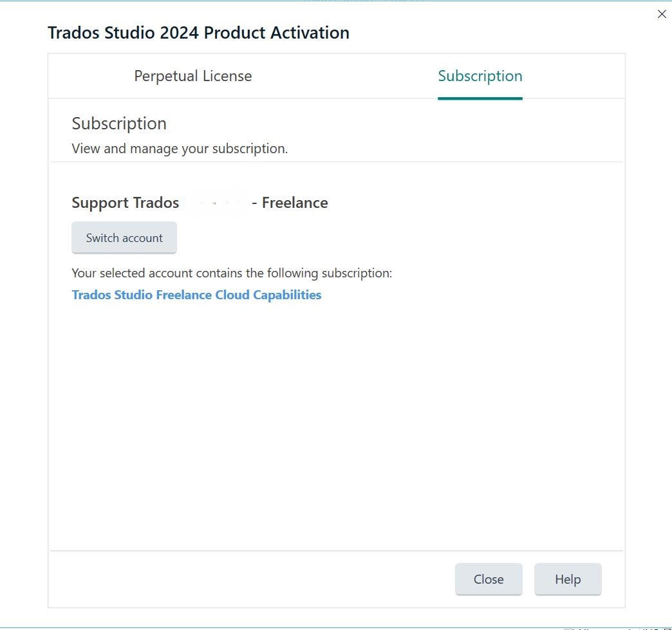
Task: Click the teal underline beneath Subscription tab
Action: point(480,98)
